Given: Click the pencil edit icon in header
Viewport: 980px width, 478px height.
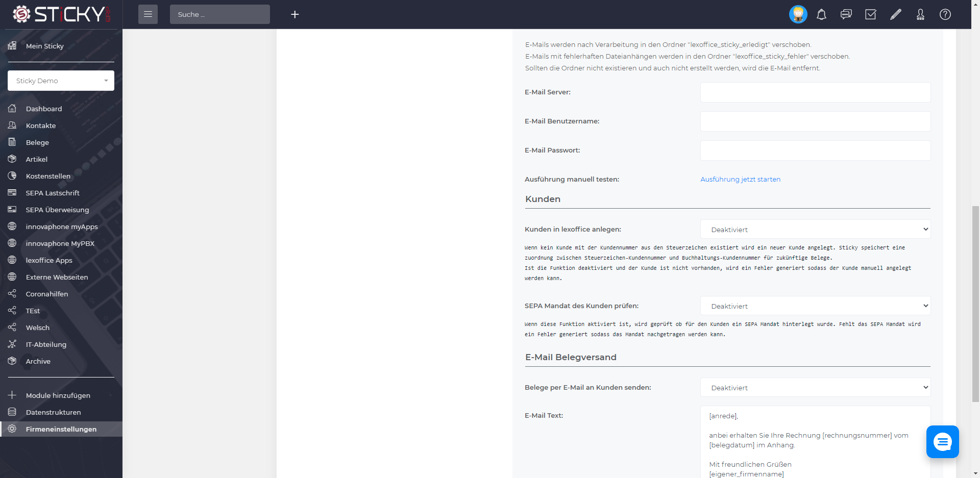Looking at the screenshot, I should tap(896, 14).
